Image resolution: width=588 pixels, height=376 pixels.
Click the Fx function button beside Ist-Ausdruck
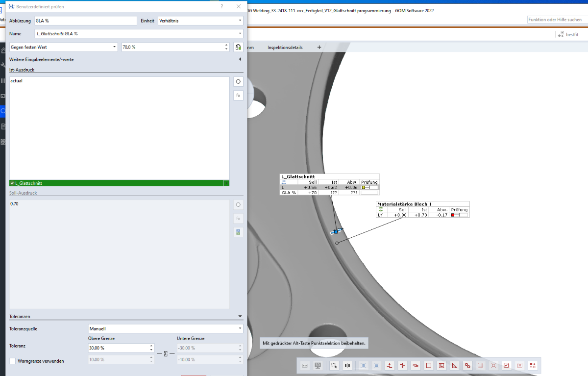pyautogui.click(x=238, y=95)
